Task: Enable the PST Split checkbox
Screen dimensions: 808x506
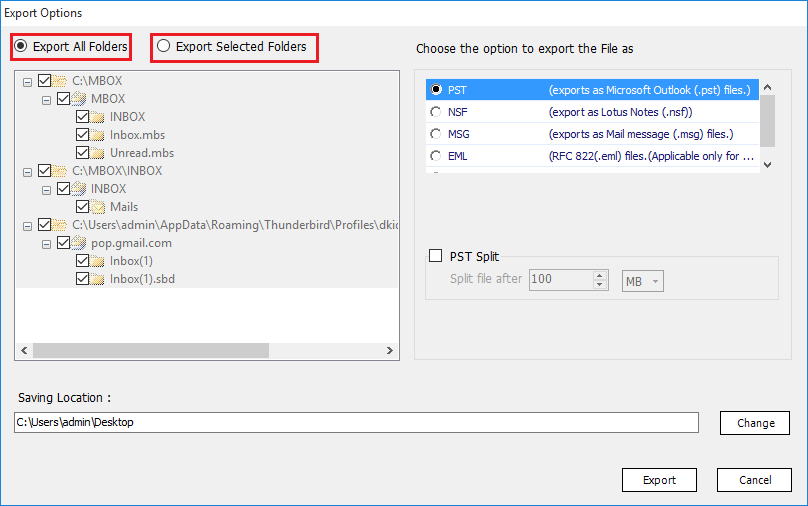Action: pos(435,256)
